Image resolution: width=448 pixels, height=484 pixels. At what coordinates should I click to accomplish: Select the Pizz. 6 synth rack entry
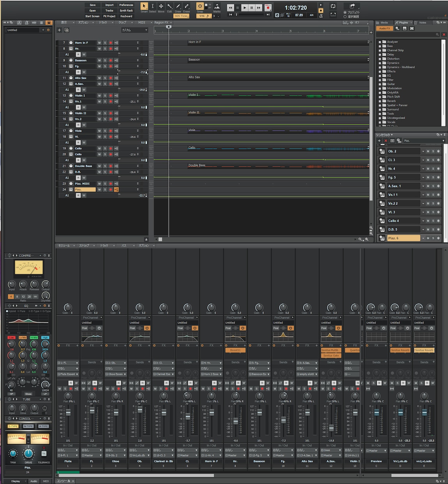pos(404,238)
